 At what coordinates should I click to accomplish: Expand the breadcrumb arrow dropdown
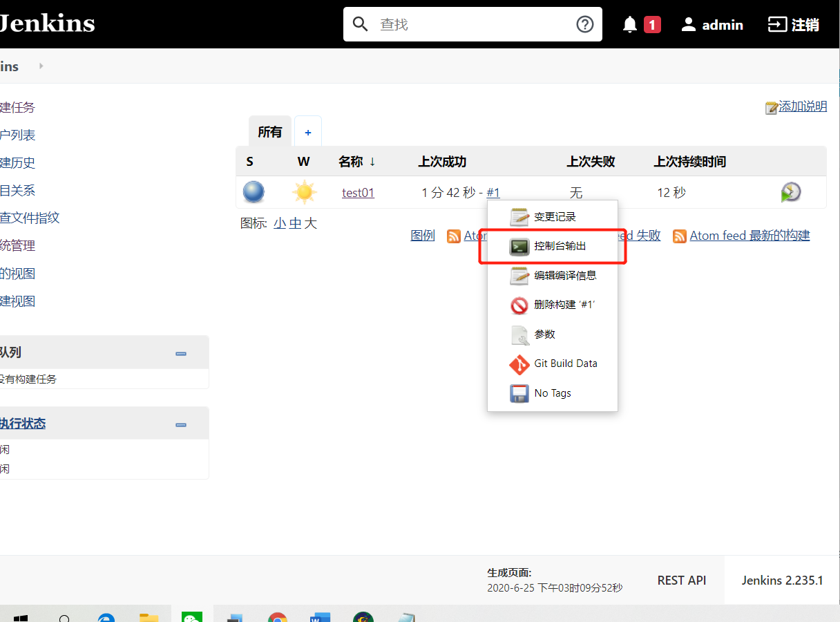coord(41,66)
